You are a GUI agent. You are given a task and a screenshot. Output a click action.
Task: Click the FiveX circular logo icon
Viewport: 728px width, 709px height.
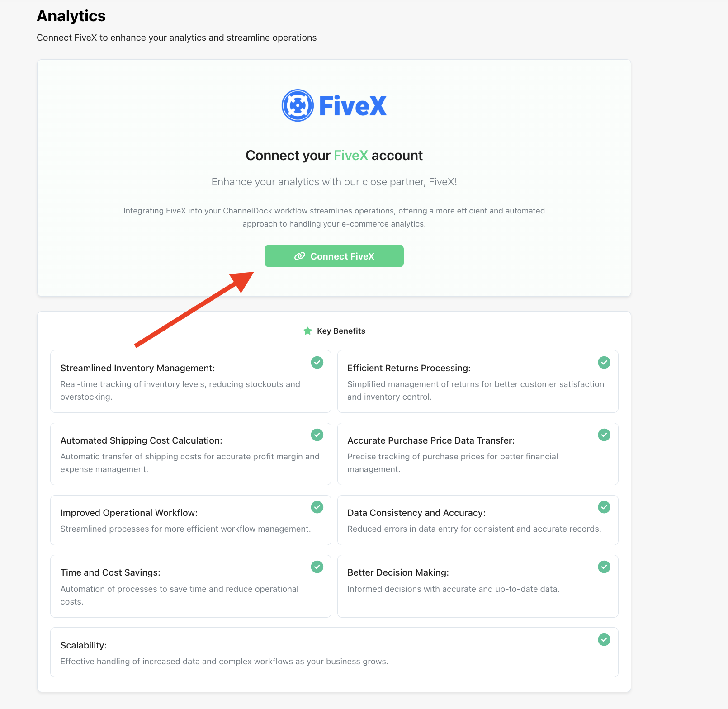tap(298, 105)
